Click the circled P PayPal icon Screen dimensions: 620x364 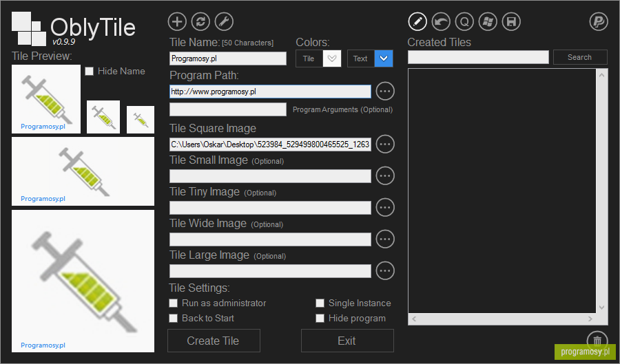[x=599, y=21]
